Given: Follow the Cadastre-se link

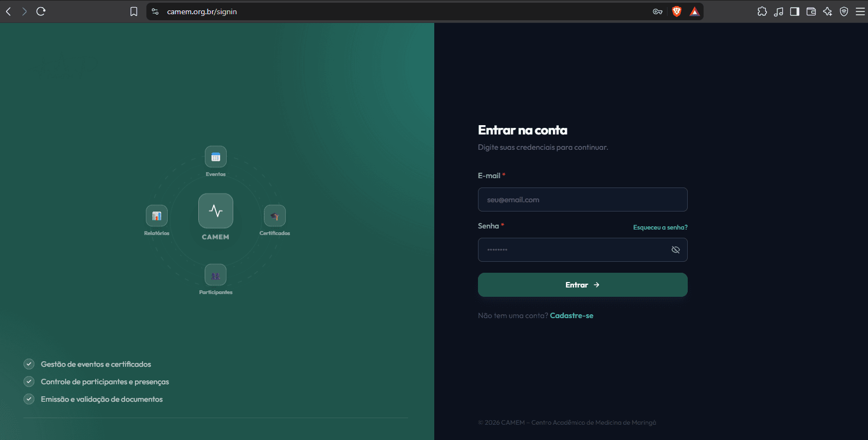Looking at the screenshot, I should click(571, 315).
